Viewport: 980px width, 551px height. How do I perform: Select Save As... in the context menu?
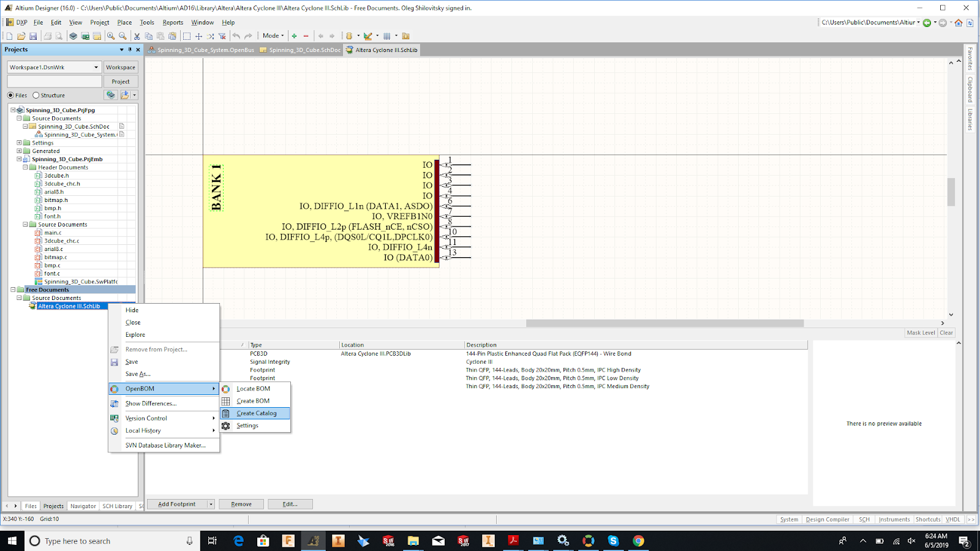pos(138,374)
